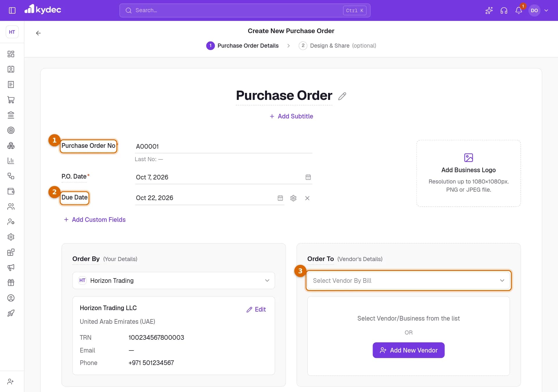Viewport: 558px width, 392px height.
Task: Open the gift box sidebar icon
Action: 11,283
